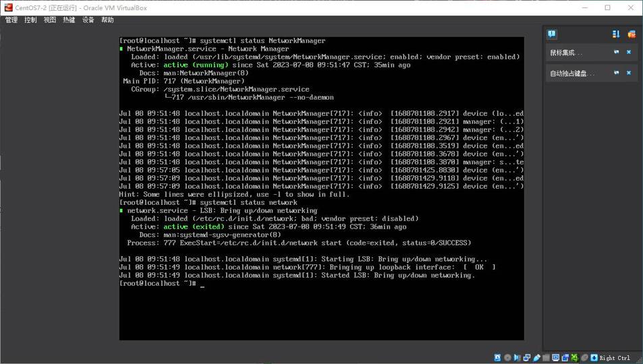Image resolution: width=643 pixels, height=364 pixels.
Task: Expand details of 自动独占键盘 notification
Action: pos(616,73)
